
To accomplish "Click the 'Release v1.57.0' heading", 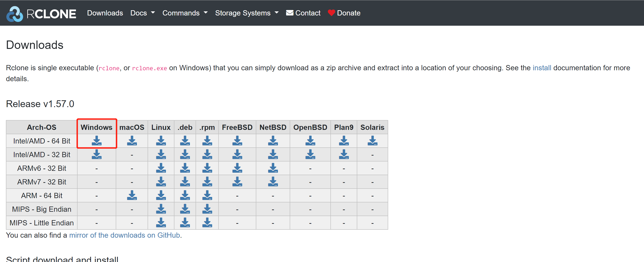I will point(40,104).
